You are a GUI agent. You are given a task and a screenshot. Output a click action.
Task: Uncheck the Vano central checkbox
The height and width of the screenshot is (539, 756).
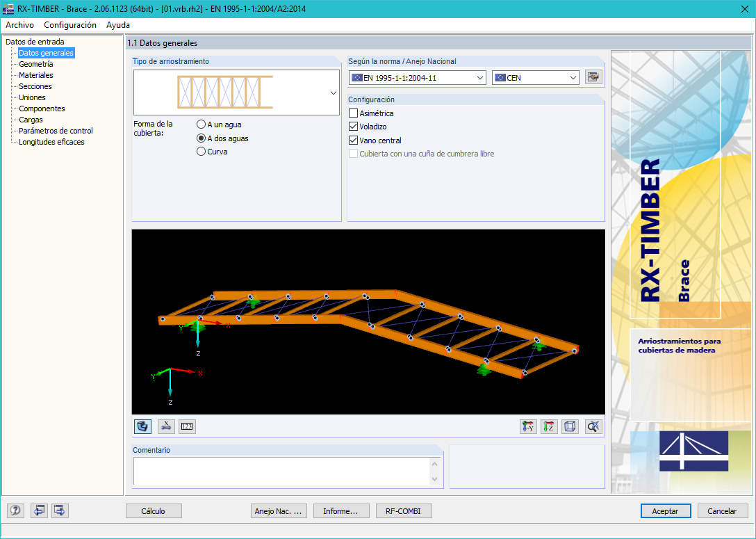pos(354,140)
